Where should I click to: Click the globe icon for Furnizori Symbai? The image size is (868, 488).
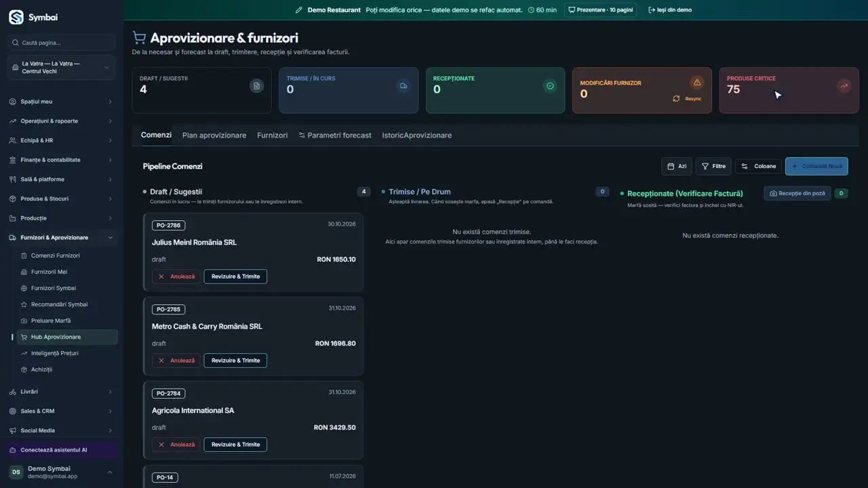pyautogui.click(x=24, y=288)
